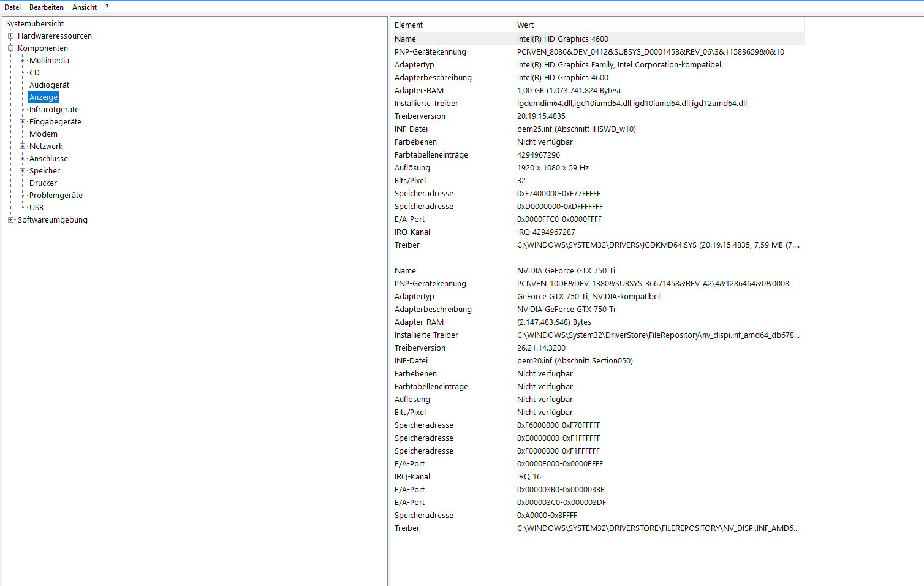Select 'oem20.inf (Abschnitt Section050)' value
The image size is (924, 586).
[x=575, y=361]
